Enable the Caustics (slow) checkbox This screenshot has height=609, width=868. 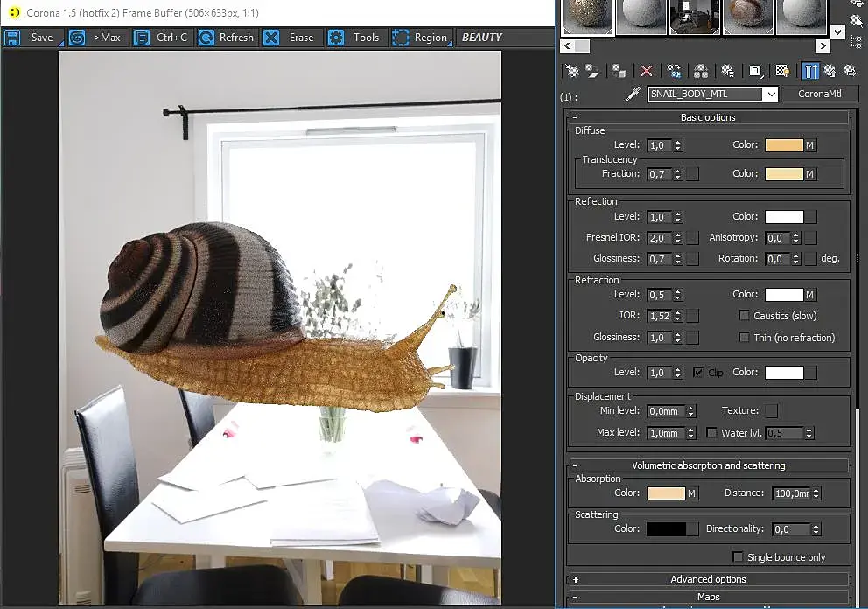[744, 316]
